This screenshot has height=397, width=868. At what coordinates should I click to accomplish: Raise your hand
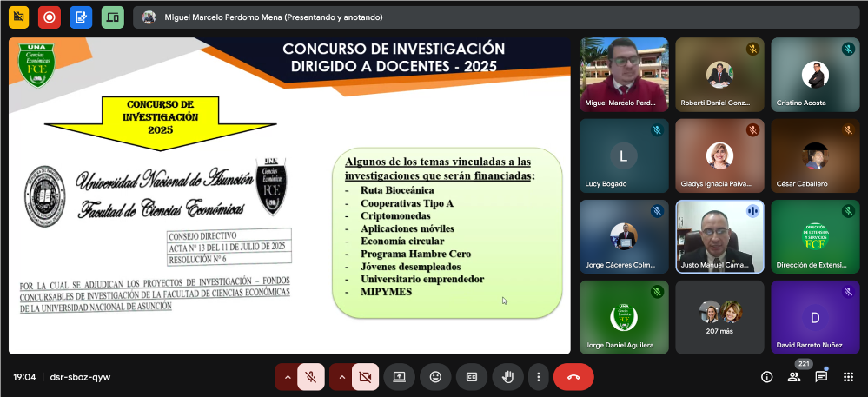[507, 377]
